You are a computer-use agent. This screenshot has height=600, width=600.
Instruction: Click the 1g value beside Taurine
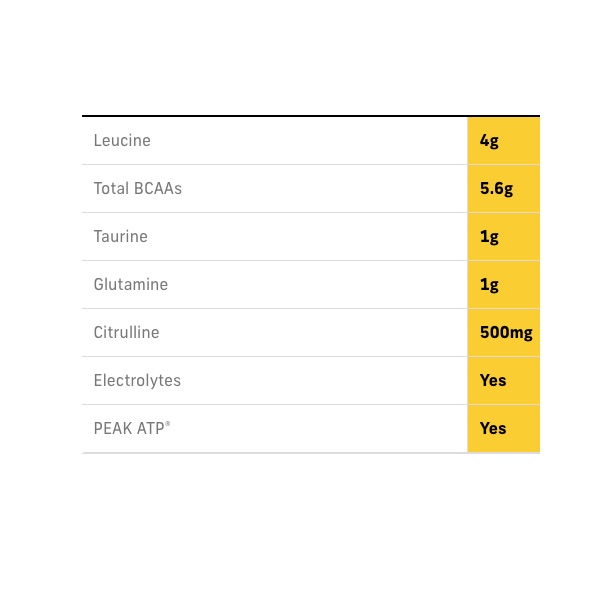489,237
